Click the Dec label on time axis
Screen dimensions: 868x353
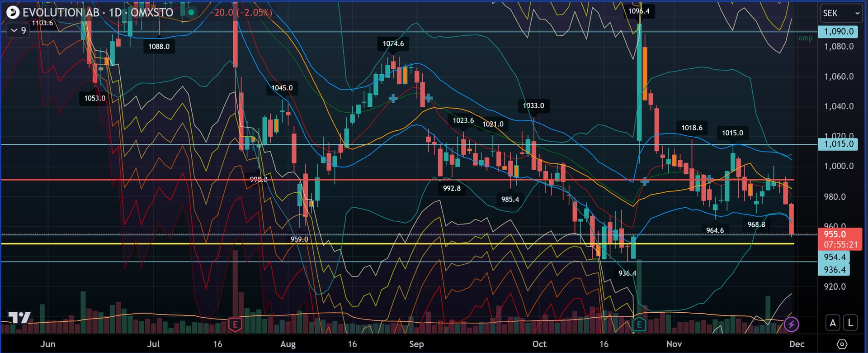click(797, 344)
